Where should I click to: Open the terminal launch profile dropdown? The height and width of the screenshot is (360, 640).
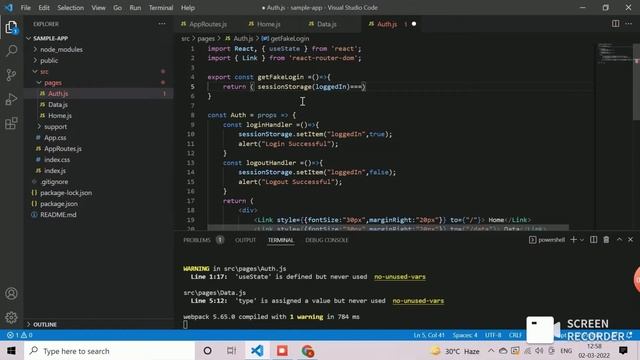click(582, 240)
